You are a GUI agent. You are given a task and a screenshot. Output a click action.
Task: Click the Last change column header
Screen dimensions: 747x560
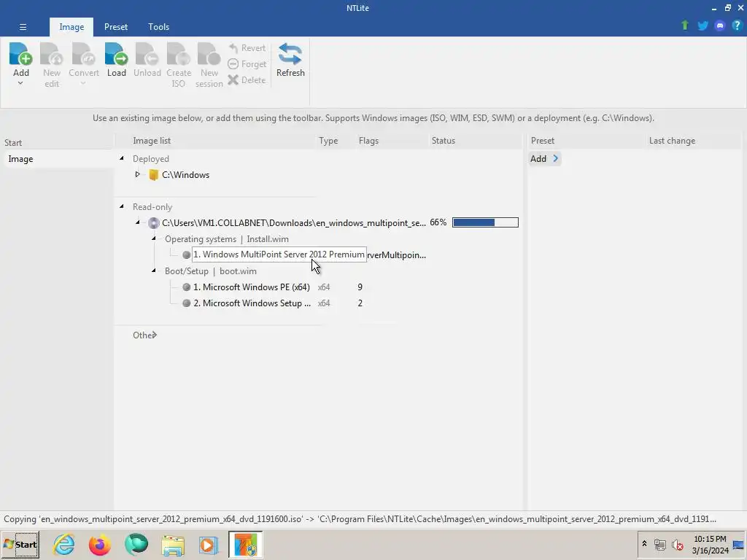pos(672,141)
